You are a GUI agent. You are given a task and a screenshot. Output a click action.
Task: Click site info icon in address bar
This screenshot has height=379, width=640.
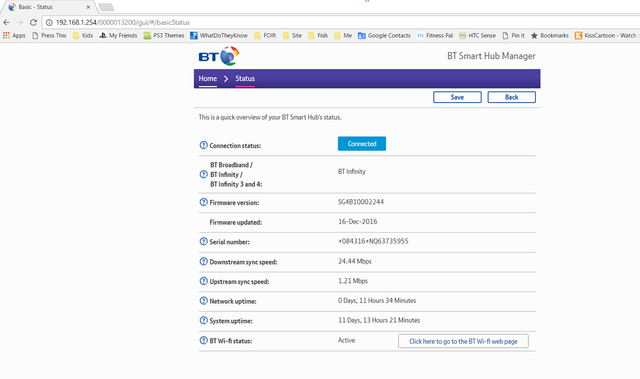tap(49, 22)
